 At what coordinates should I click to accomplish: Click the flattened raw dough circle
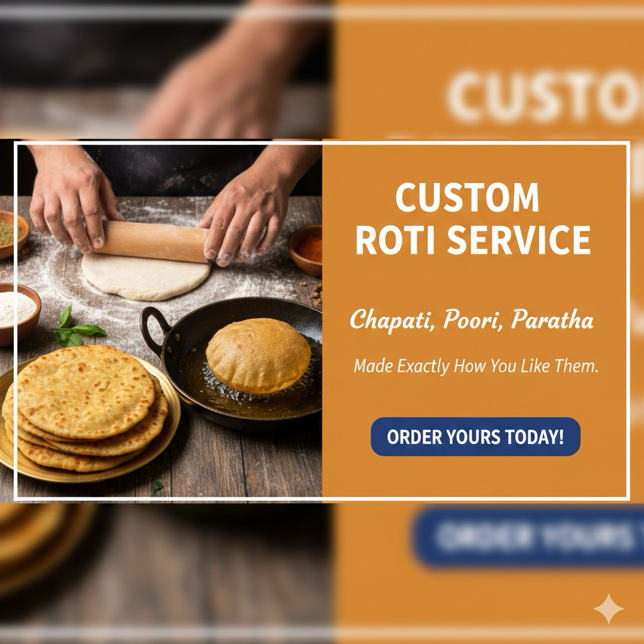[145, 277]
